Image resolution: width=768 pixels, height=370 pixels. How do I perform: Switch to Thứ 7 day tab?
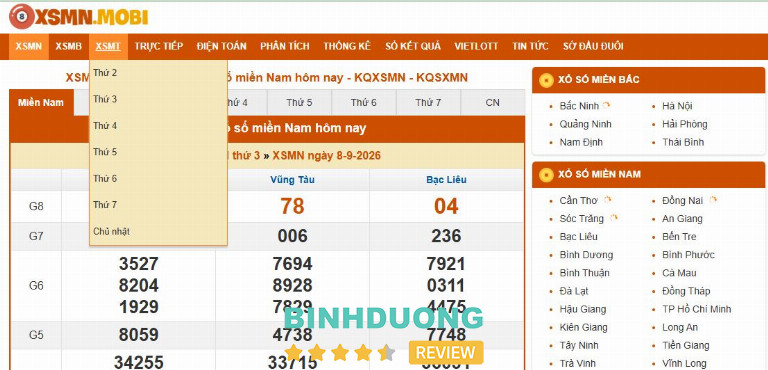[428, 103]
